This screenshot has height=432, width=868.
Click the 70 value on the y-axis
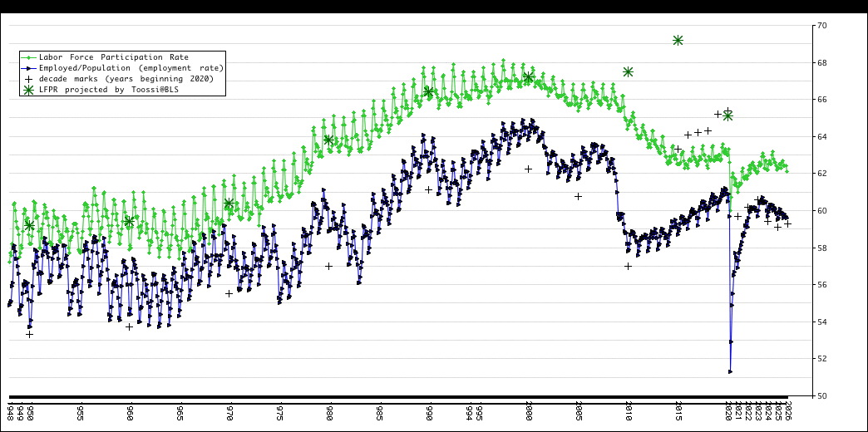pos(821,26)
